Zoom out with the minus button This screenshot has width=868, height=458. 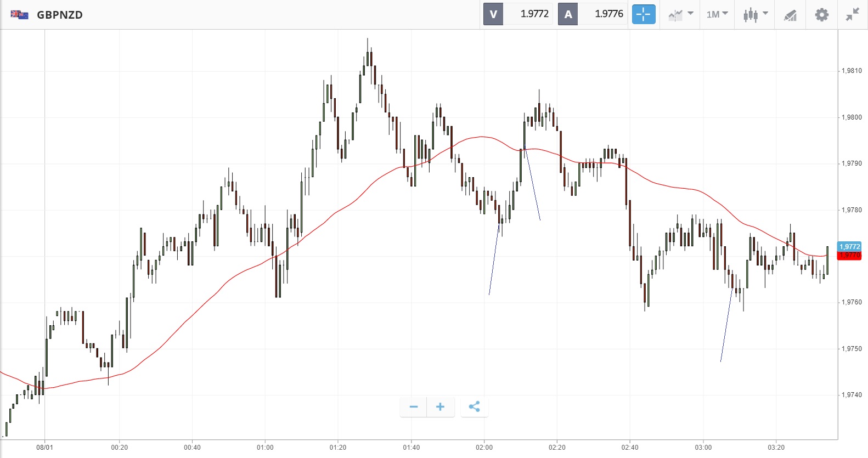click(x=414, y=406)
